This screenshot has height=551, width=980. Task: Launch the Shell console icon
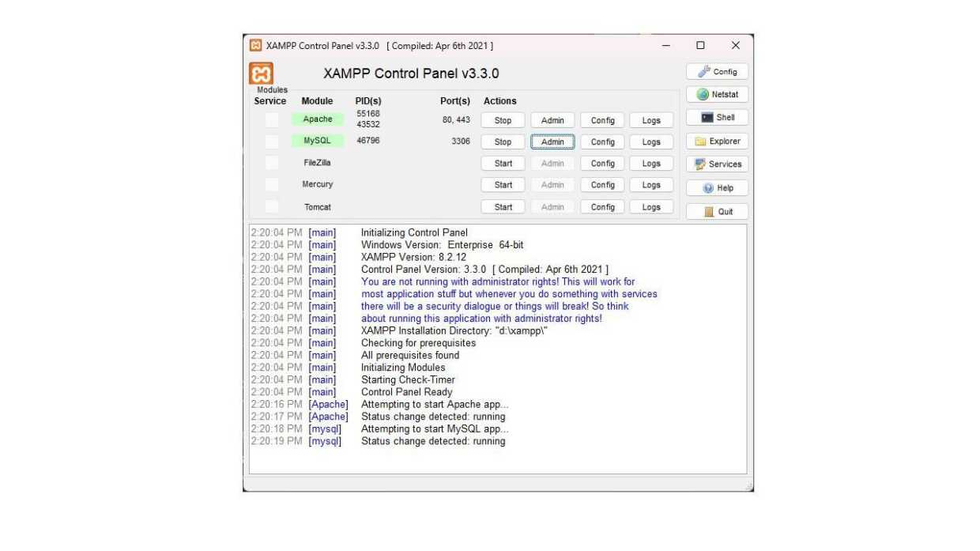(717, 117)
